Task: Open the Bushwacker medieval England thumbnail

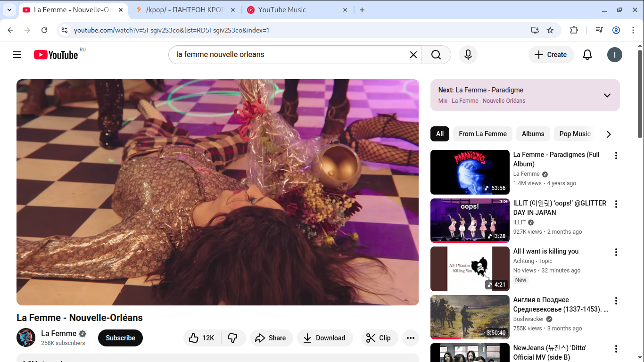Action: [x=470, y=317]
